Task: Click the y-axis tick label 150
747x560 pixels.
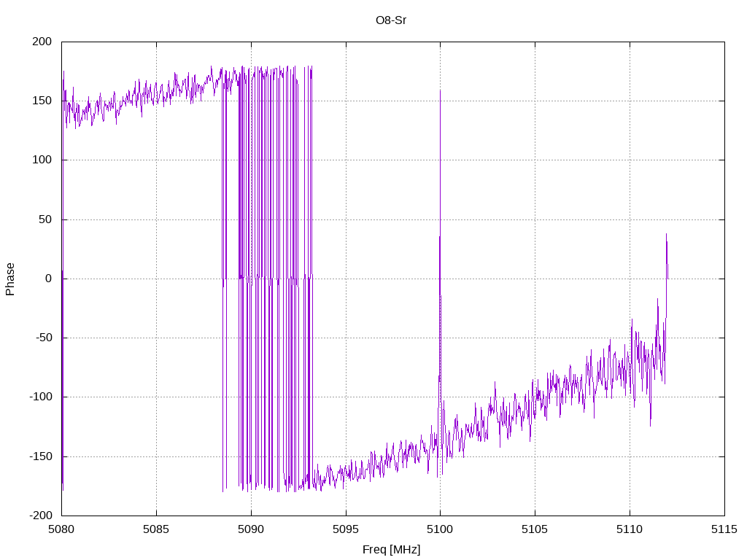Action: (x=42, y=101)
